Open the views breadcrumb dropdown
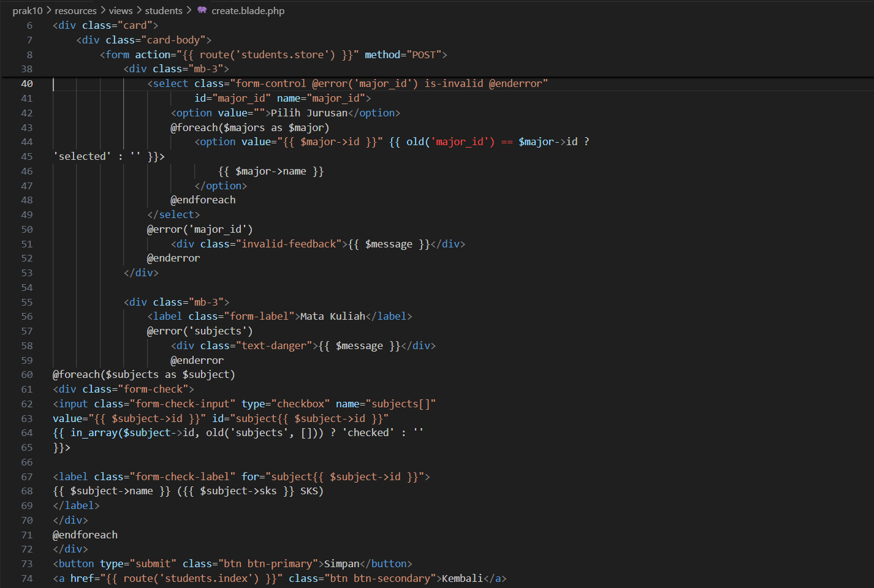This screenshot has width=874, height=588. coord(121,10)
